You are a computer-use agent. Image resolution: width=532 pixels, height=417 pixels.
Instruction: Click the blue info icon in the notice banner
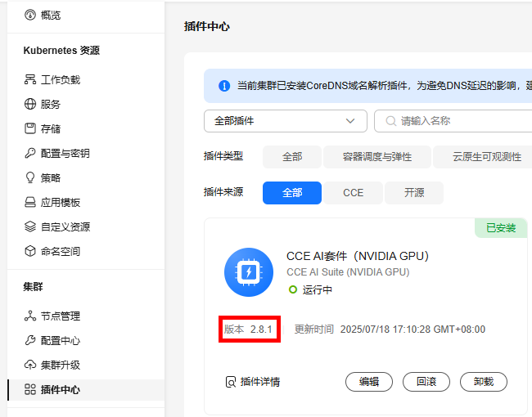(x=224, y=86)
